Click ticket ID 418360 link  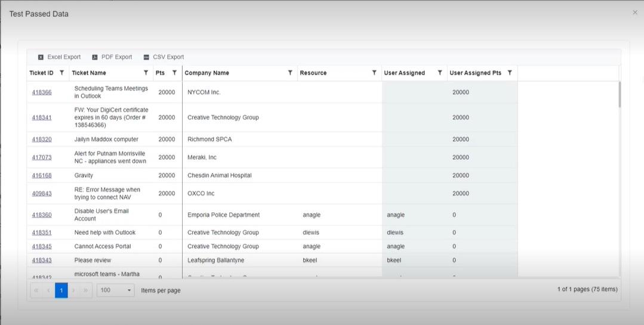(x=42, y=215)
